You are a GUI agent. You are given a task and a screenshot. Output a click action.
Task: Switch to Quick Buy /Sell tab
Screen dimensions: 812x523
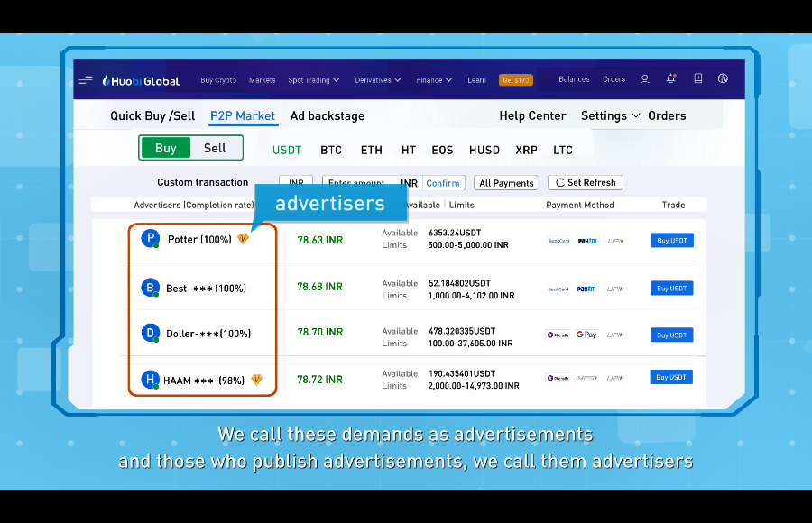pyautogui.click(x=152, y=116)
